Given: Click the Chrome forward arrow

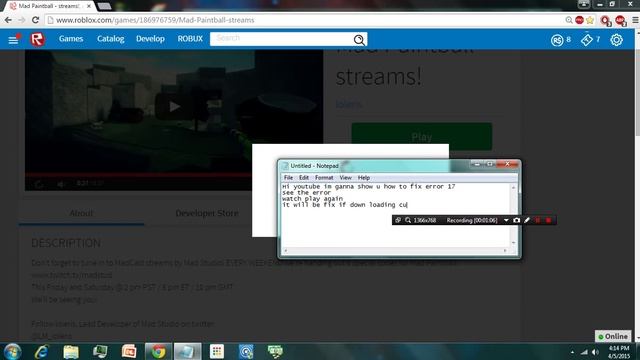Looking at the screenshot, I should (x=22, y=20).
